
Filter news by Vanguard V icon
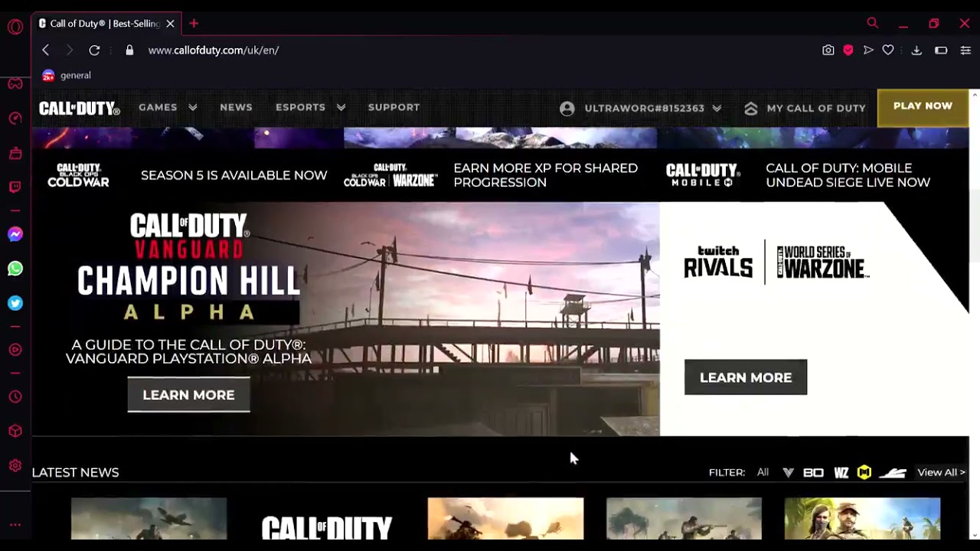[x=788, y=472]
